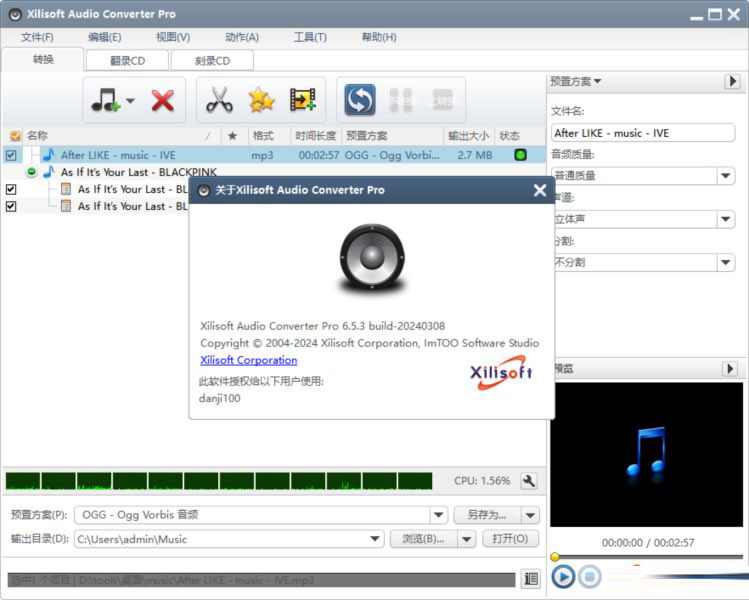Switch to the 翻录CD tab
This screenshot has height=600, width=749.
point(127,61)
